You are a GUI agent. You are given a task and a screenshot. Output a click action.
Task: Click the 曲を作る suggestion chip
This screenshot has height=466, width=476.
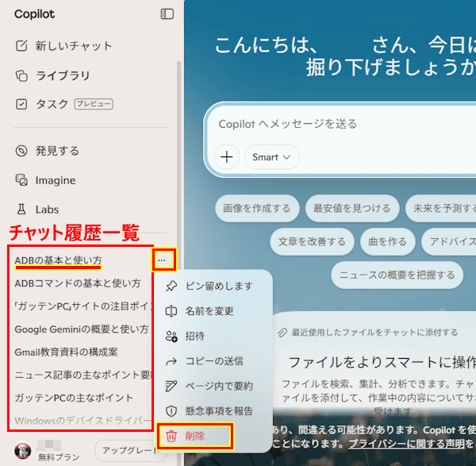click(x=387, y=242)
